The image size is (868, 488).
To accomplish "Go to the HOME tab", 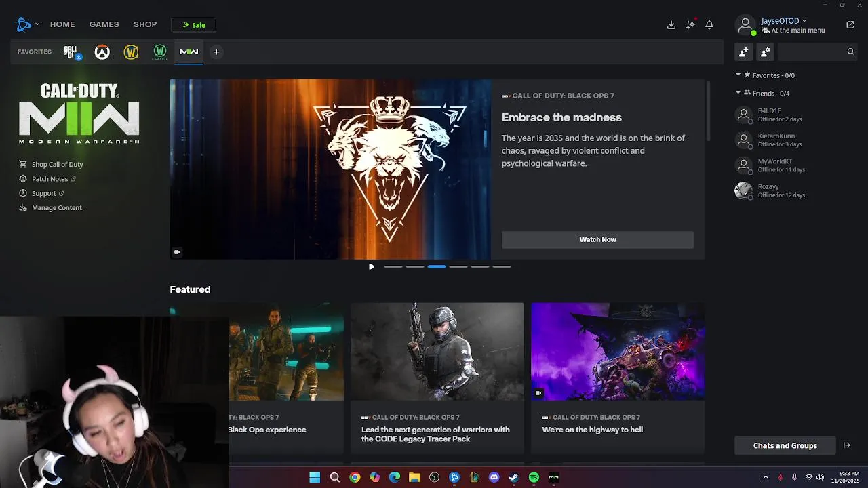I will (62, 24).
